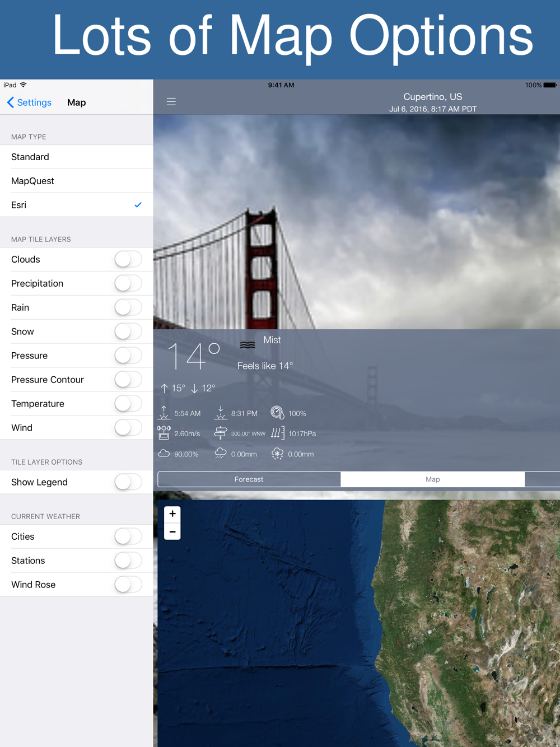Click the sunrise icon beside 5:54 AM

164,413
